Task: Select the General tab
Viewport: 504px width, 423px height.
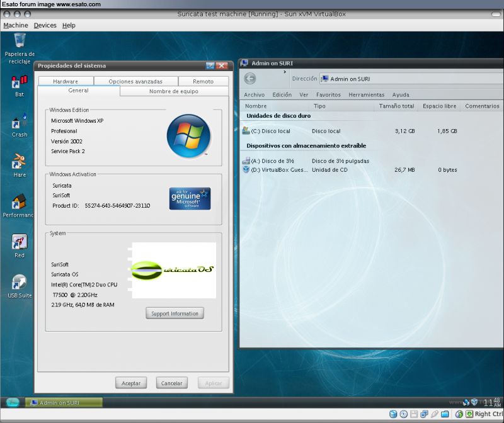Action: (78, 91)
